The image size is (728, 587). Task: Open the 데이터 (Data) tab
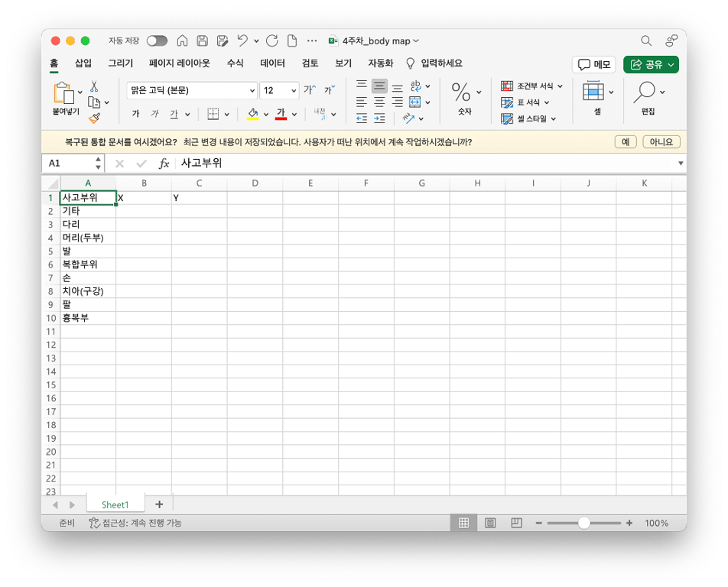pos(272,63)
